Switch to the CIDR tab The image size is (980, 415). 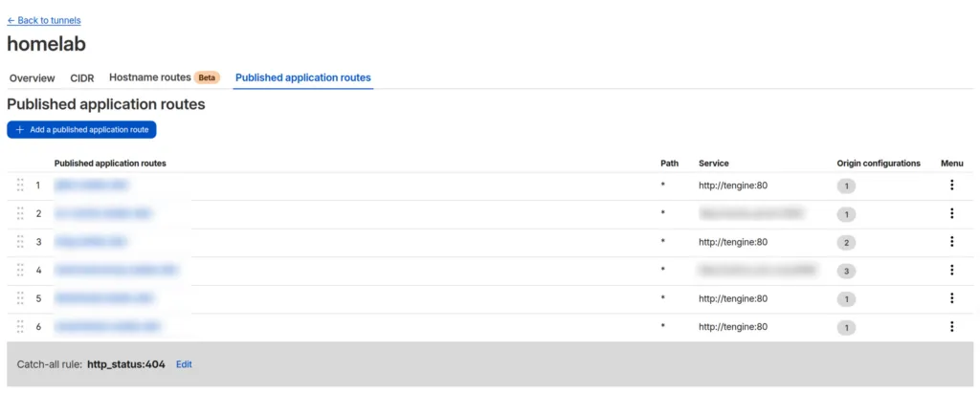pyautogui.click(x=82, y=78)
